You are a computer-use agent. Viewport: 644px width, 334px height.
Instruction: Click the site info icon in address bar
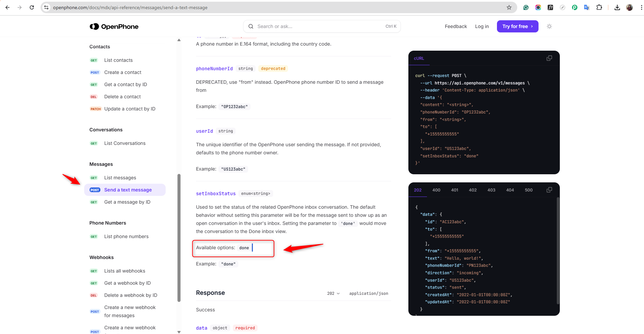tap(47, 7)
